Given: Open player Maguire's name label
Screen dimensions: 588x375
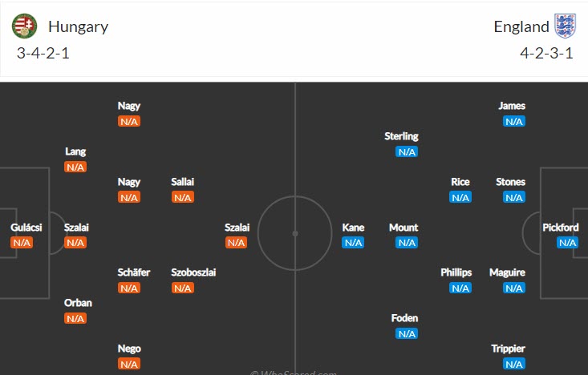Looking at the screenshot, I should click(x=507, y=272).
